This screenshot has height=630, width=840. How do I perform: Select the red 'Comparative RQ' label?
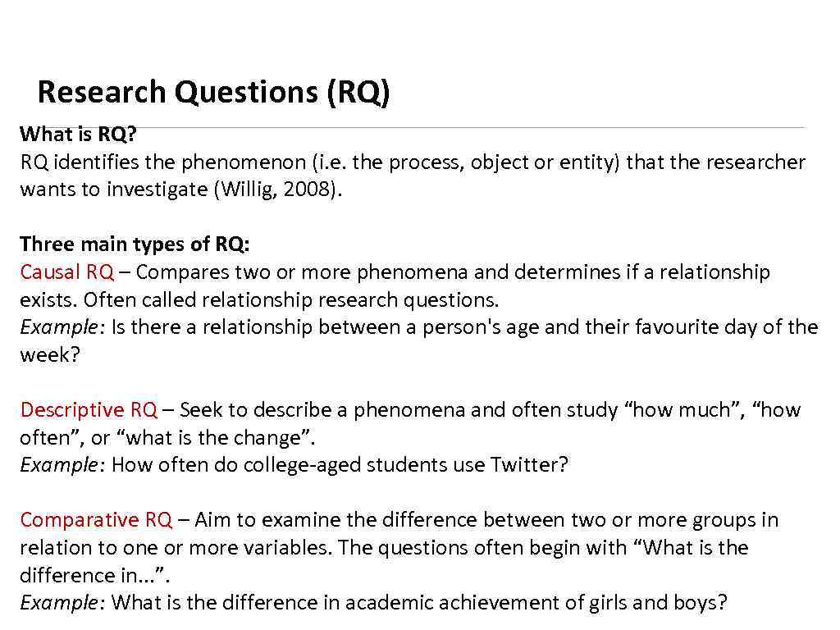96,520
